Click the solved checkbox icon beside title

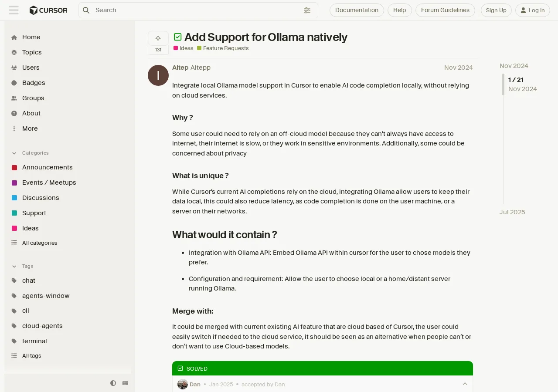(x=178, y=37)
